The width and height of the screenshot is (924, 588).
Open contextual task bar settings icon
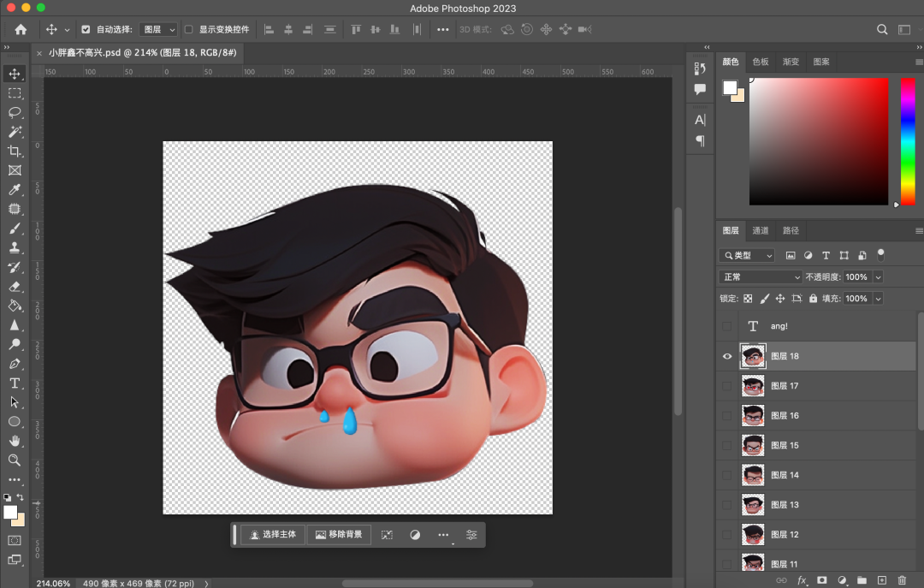pyautogui.click(x=471, y=535)
